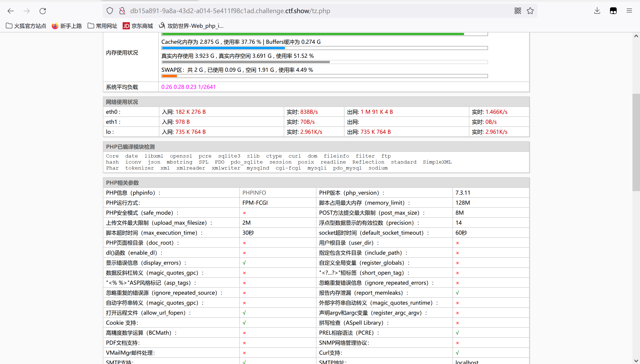
Task: Open the Firefox application menu
Action: pos(629,11)
